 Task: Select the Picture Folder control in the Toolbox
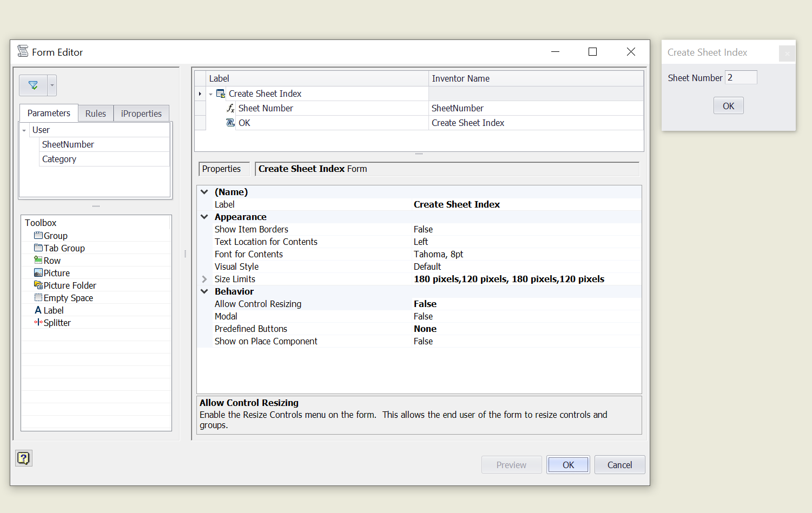coord(69,285)
